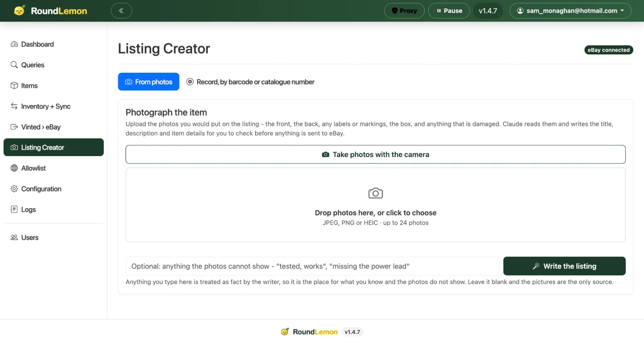The width and height of the screenshot is (644, 344).
Task: Open the Allowlist page
Action: coord(54,168)
